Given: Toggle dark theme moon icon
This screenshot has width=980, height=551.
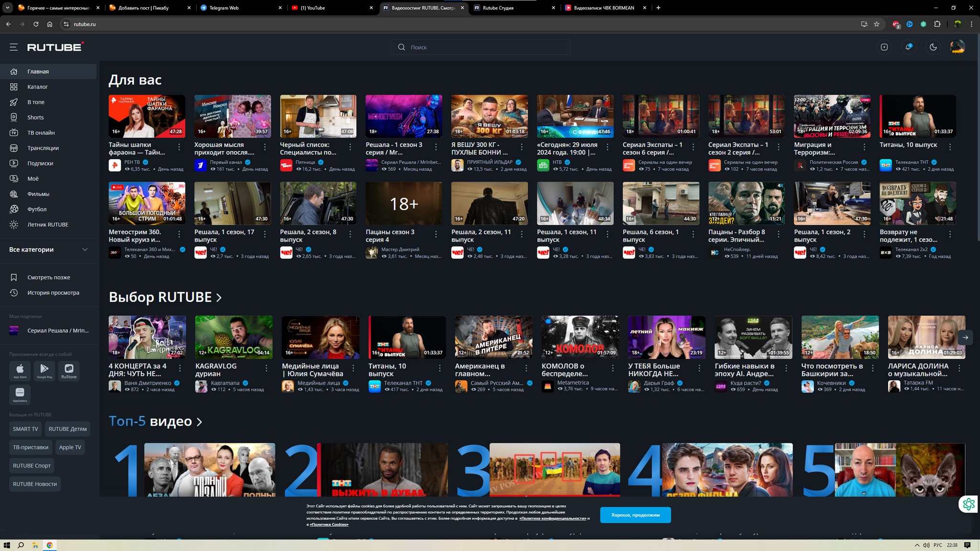Looking at the screenshot, I should pos(933,47).
